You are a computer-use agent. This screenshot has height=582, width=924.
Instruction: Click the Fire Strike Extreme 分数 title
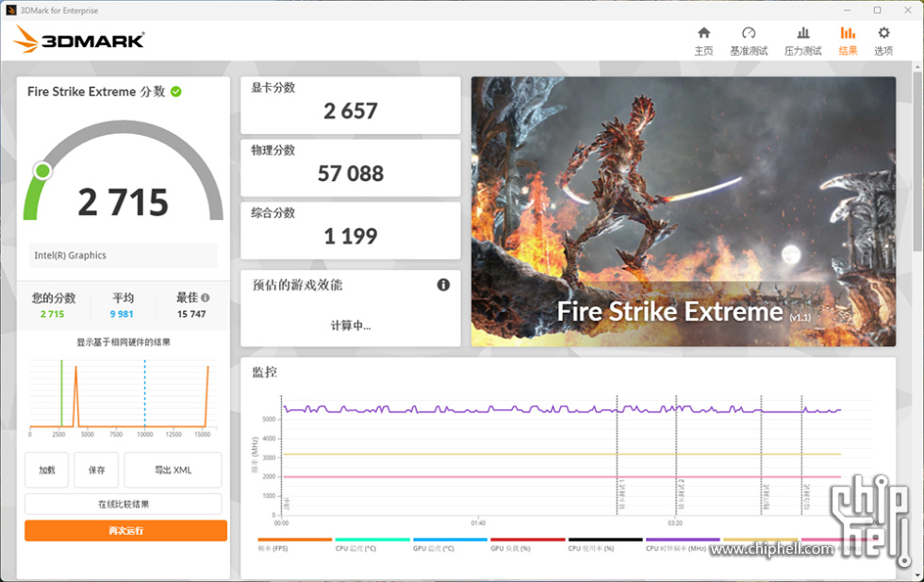[96, 91]
